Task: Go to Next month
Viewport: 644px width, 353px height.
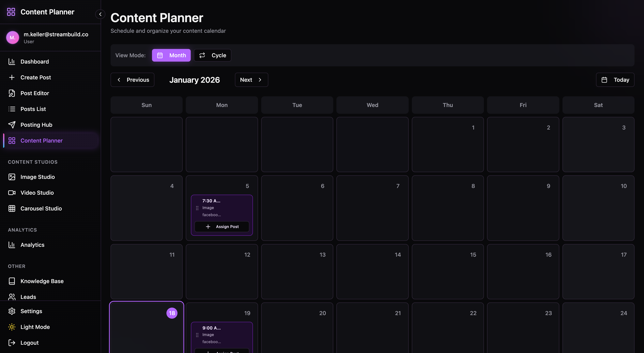Action: 251,80
